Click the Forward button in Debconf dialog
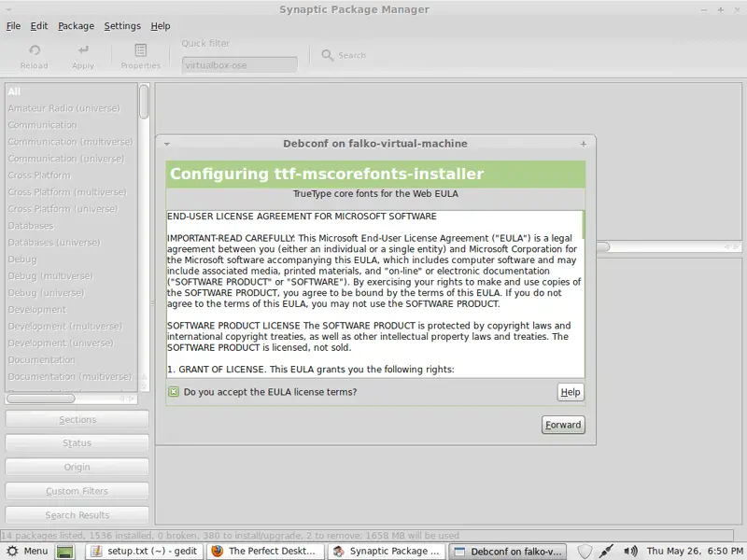 pos(563,425)
